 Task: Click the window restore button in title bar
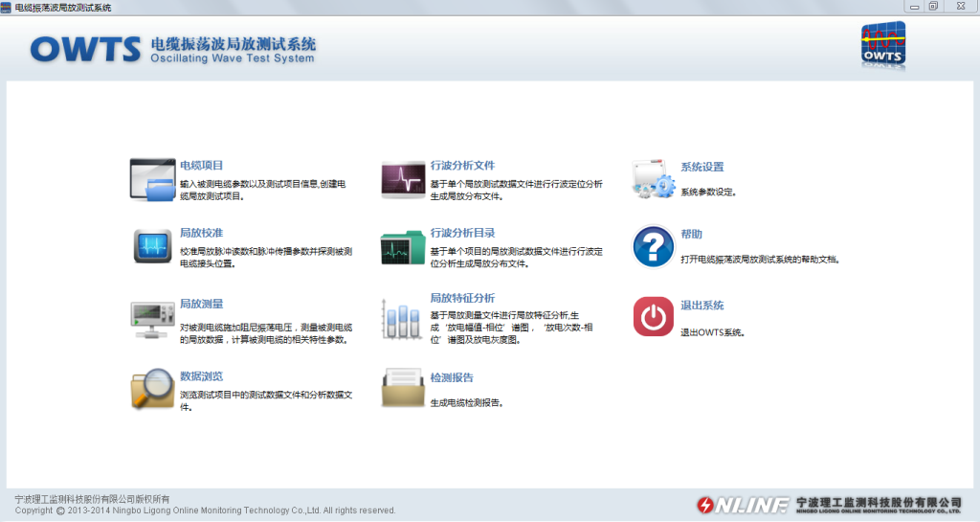click(x=933, y=7)
